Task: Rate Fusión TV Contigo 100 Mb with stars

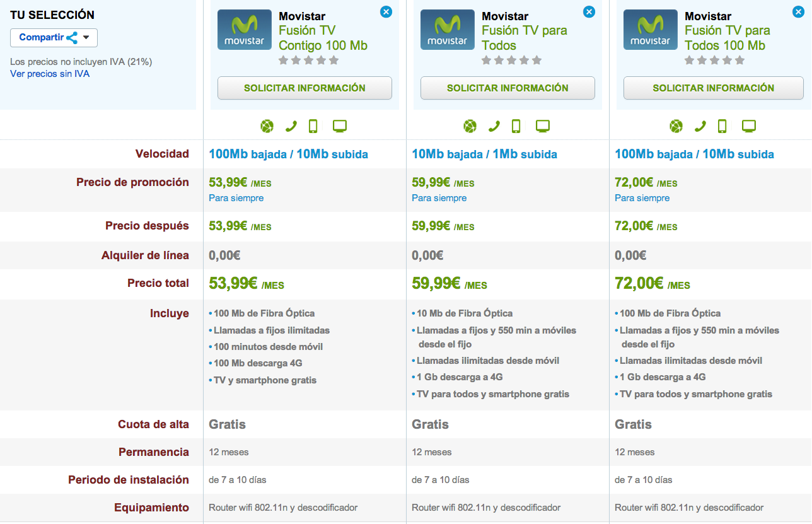Action: 309,61
